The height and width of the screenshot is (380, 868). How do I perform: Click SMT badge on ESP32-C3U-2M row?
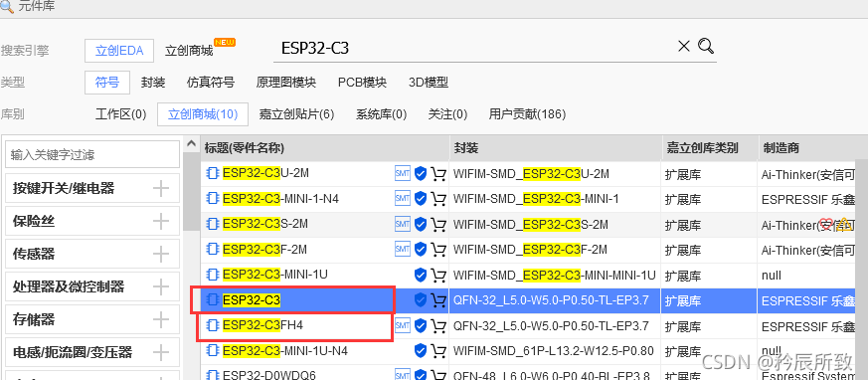click(x=403, y=173)
